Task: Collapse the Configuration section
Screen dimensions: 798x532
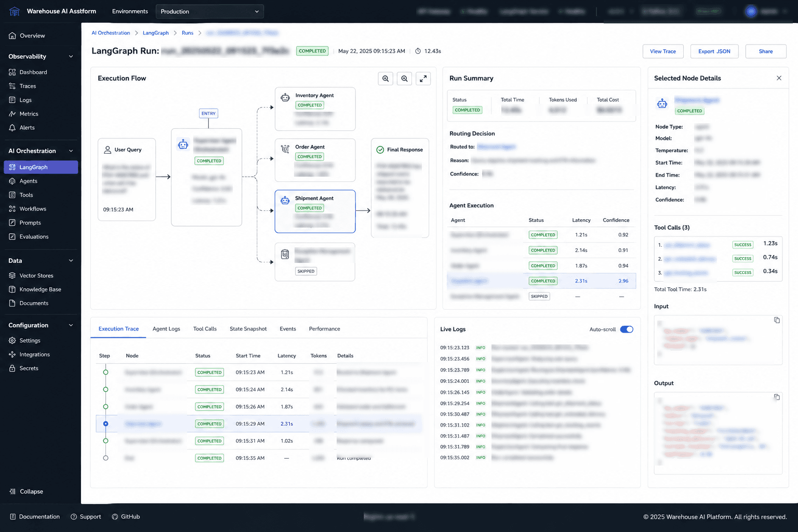Action: point(71,325)
